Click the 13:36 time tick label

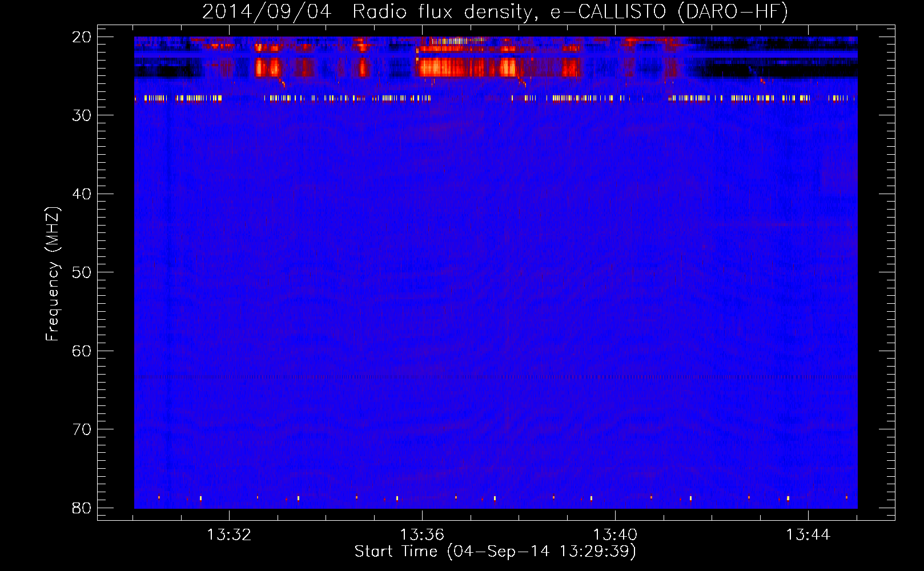(x=422, y=535)
